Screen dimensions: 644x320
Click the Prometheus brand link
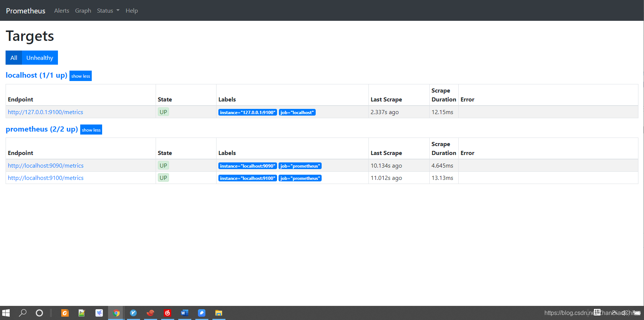(x=26, y=11)
